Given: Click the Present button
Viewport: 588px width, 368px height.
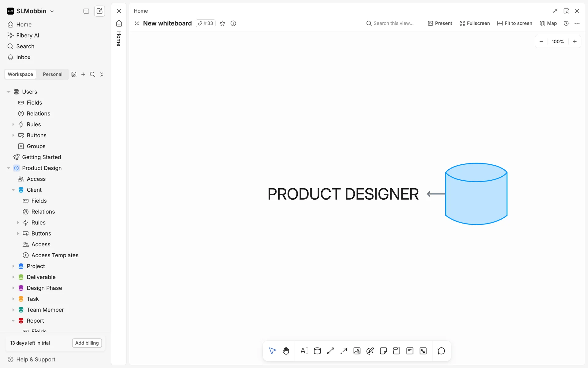Looking at the screenshot, I should [440, 23].
